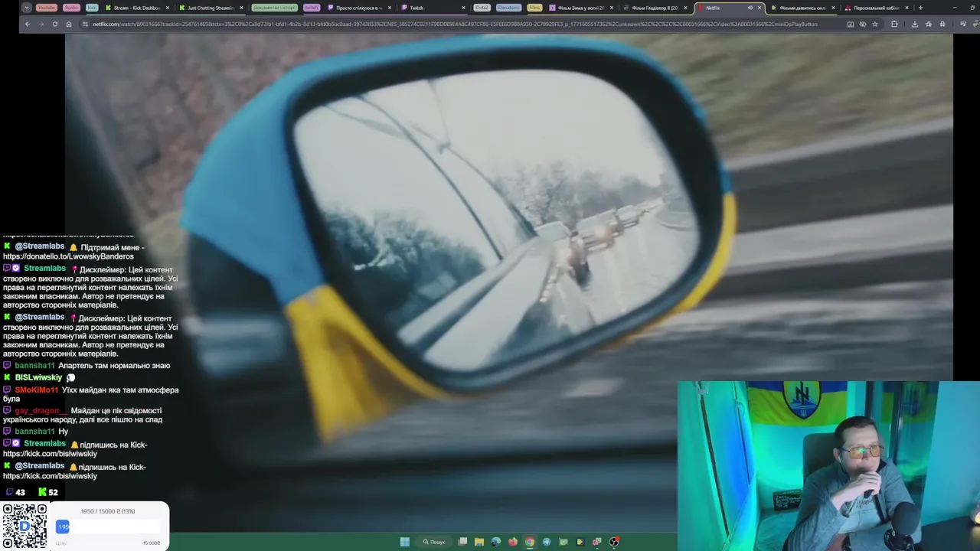Switch to Фільм Зима у вогні tab

(x=580, y=8)
